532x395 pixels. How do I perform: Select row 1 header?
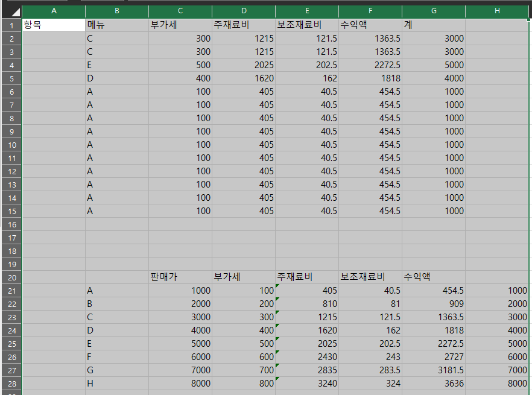[x=12, y=25]
